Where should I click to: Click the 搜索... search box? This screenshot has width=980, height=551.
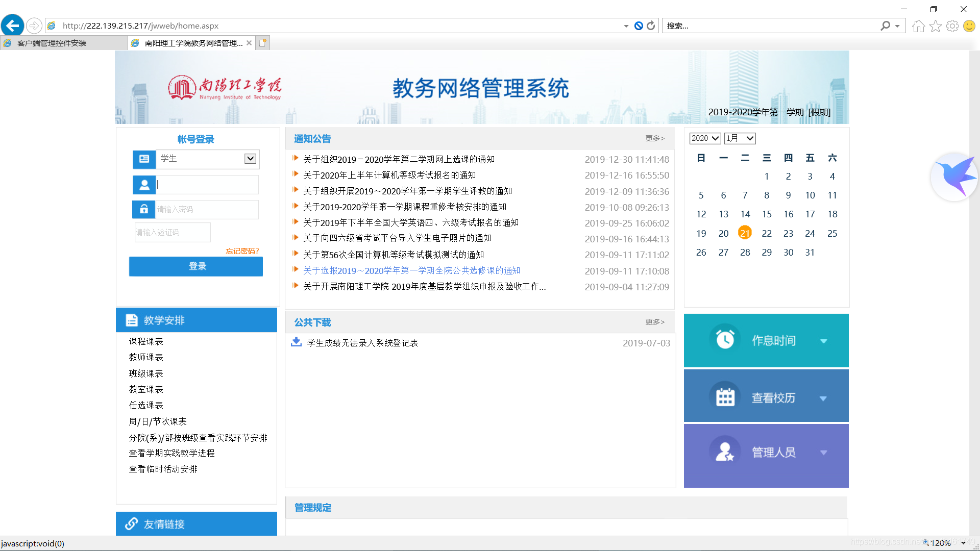[771, 26]
